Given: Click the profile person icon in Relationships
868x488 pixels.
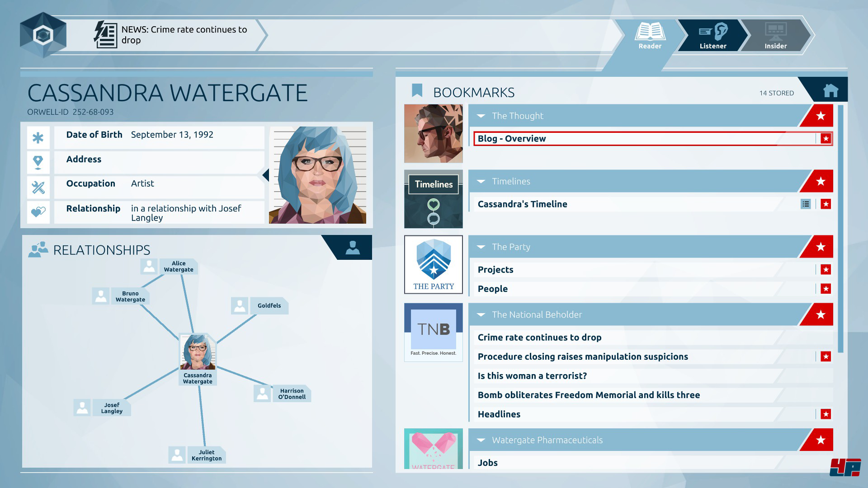Looking at the screenshot, I should [x=353, y=247].
